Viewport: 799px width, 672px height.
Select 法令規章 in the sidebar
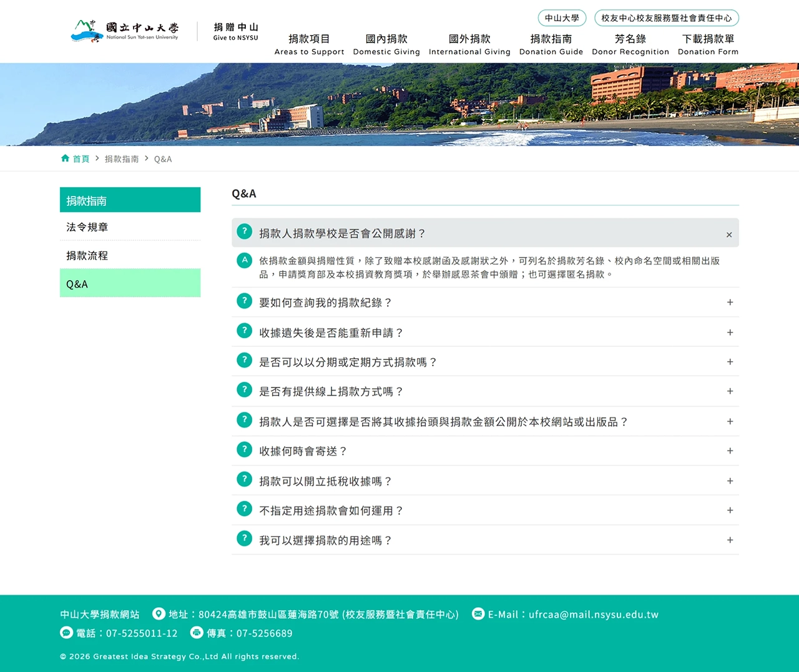pyautogui.click(x=130, y=227)
